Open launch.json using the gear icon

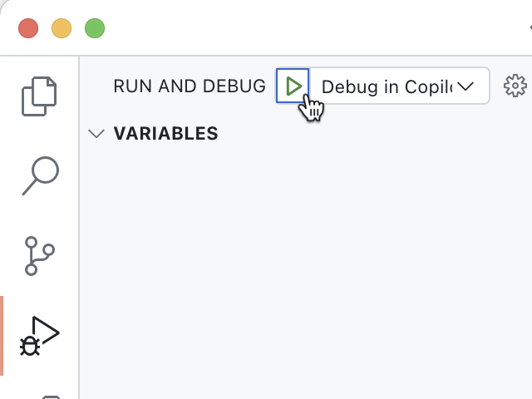tap(515, 86)
